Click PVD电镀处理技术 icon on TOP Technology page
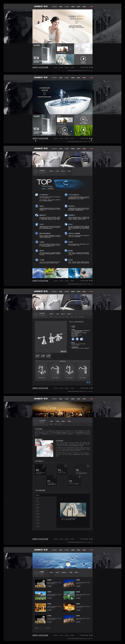 37,195
